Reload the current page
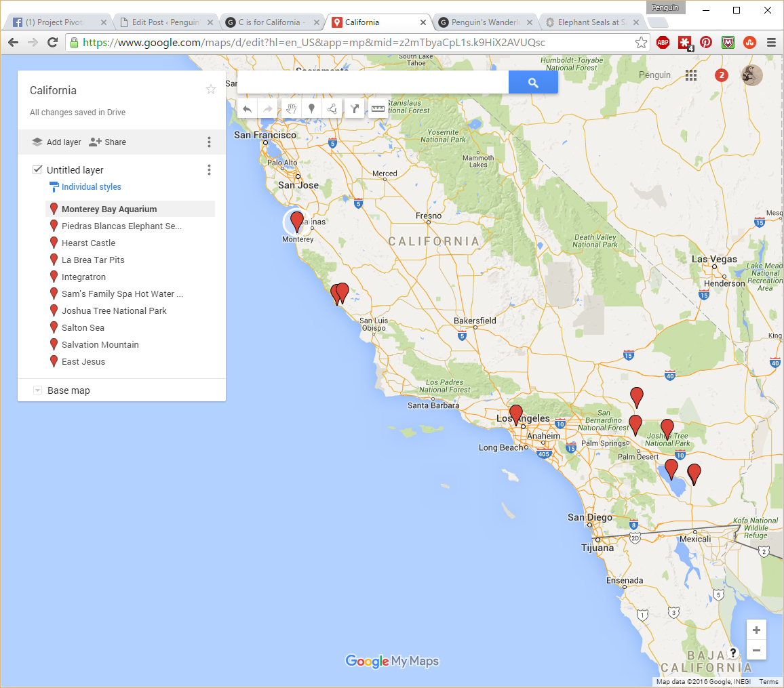 coord(52,43)
